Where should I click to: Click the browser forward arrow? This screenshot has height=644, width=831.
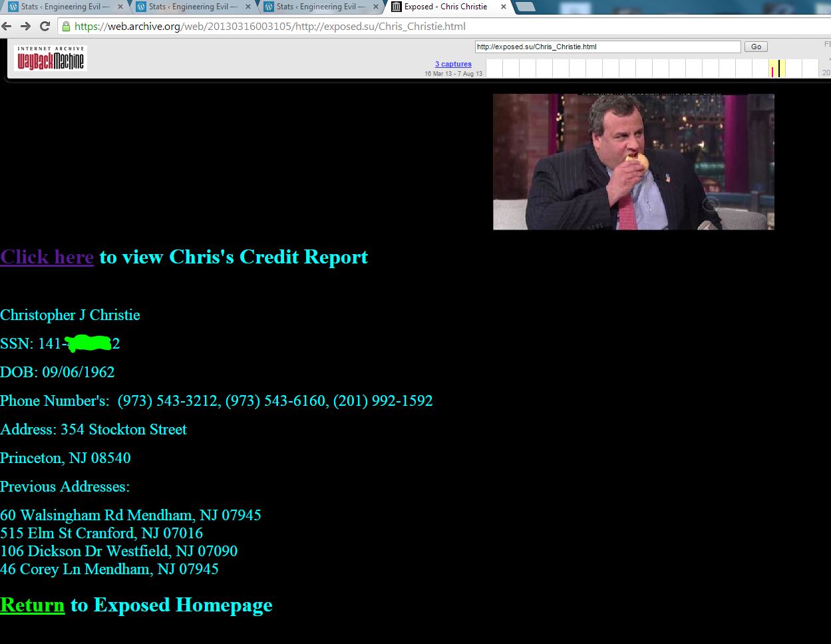25,27
